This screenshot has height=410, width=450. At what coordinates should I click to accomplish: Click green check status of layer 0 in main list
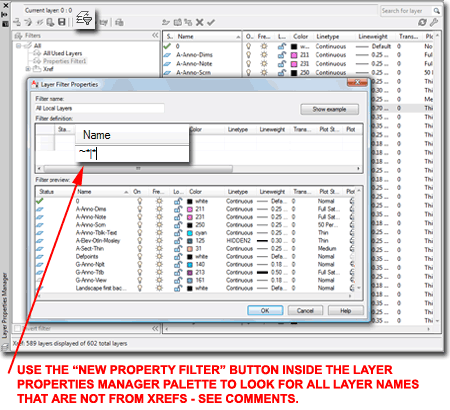tap(167, 46)
